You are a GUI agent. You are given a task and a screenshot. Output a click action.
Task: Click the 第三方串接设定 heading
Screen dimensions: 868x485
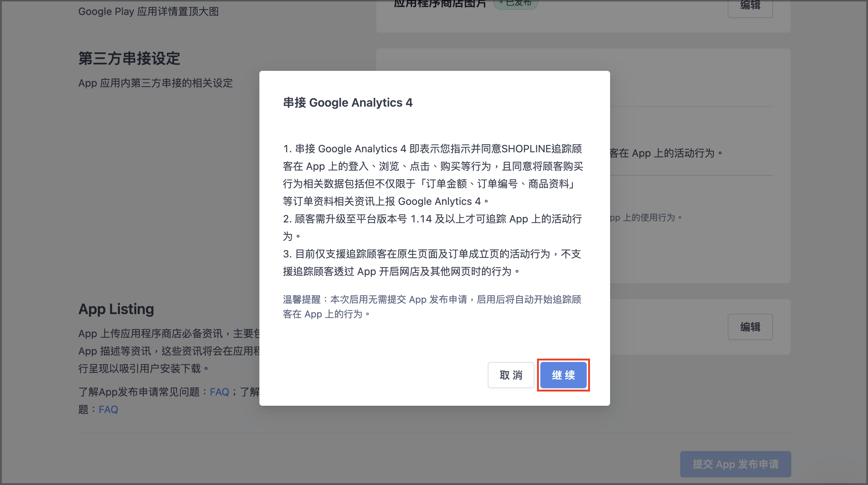tap(129, 58)
